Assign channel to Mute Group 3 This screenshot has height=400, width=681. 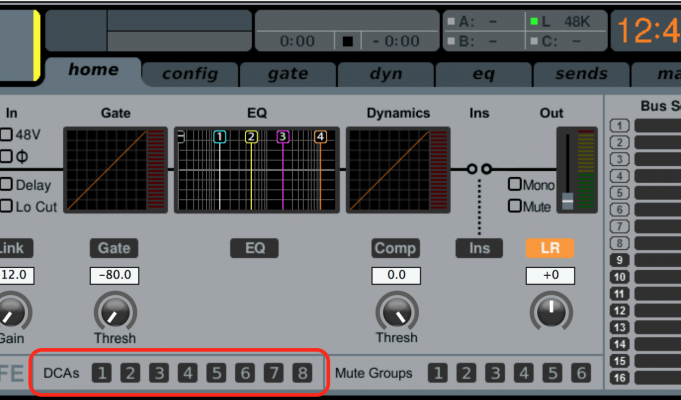pos(495,373)
